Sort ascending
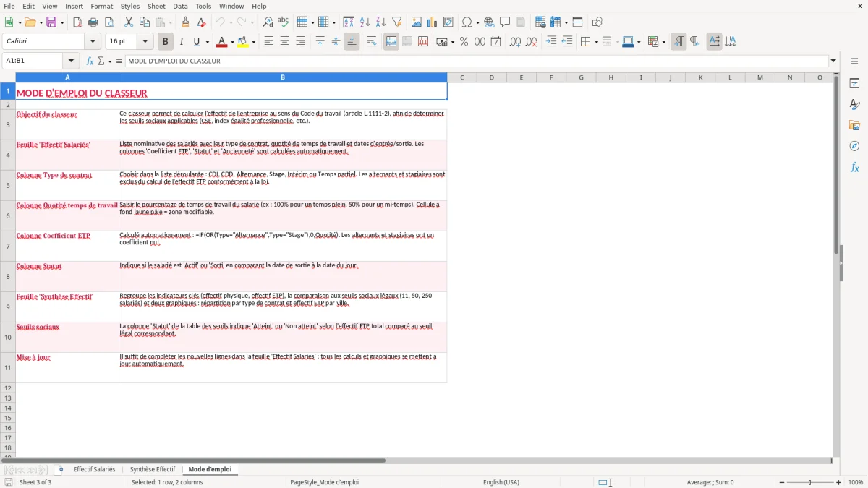Image resolution: width=868 pixels, height=488 pixels. click(x=365, y=22)
